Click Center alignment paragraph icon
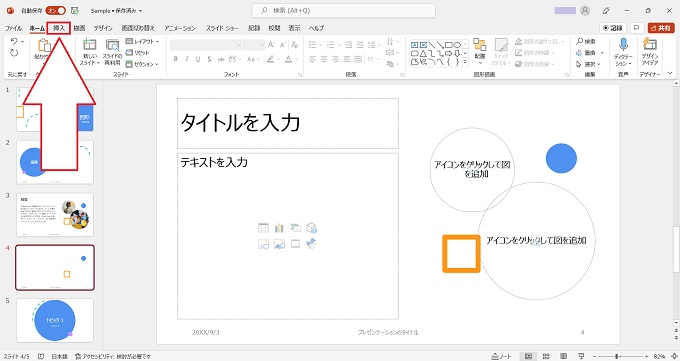Image resolution: width=680 pixels, height=361 pixels. click(x=324, y=59)
